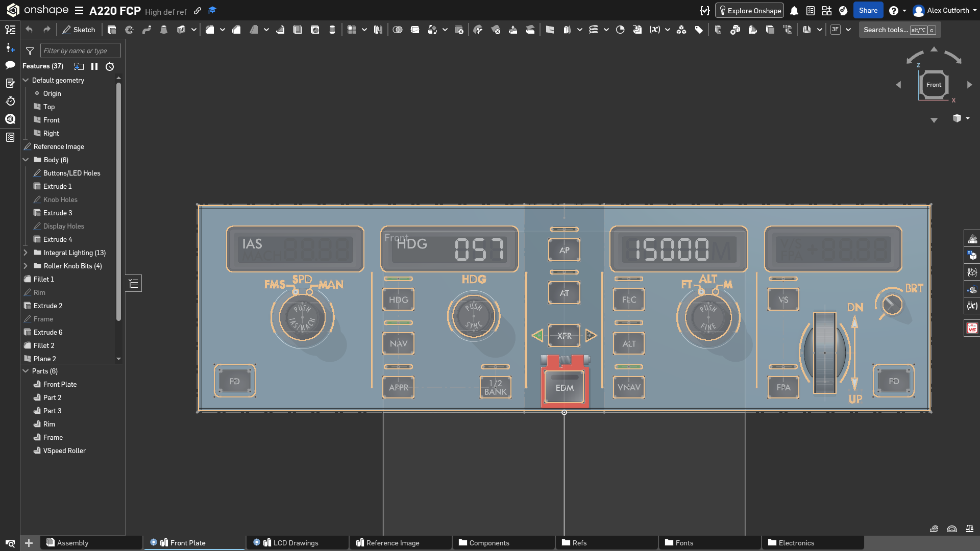This screenshot has width=980, height=551.
Task: Click the rollback timer icon
Action: click(110, 66)
